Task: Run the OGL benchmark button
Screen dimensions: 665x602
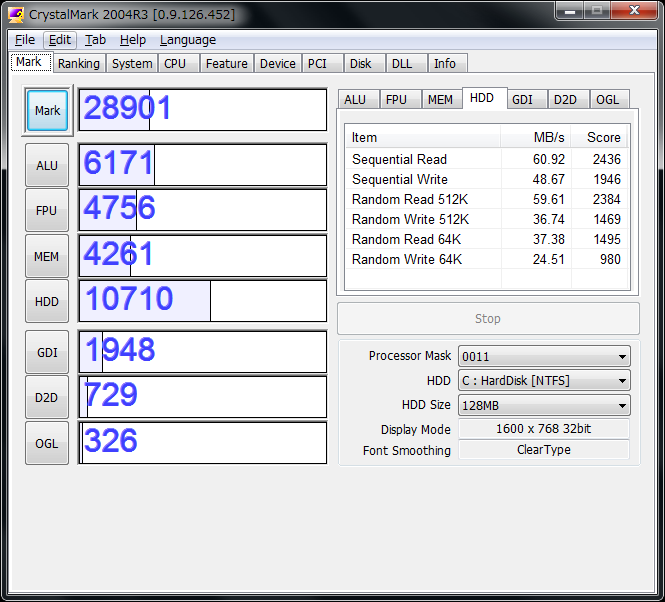Action: 47,443
